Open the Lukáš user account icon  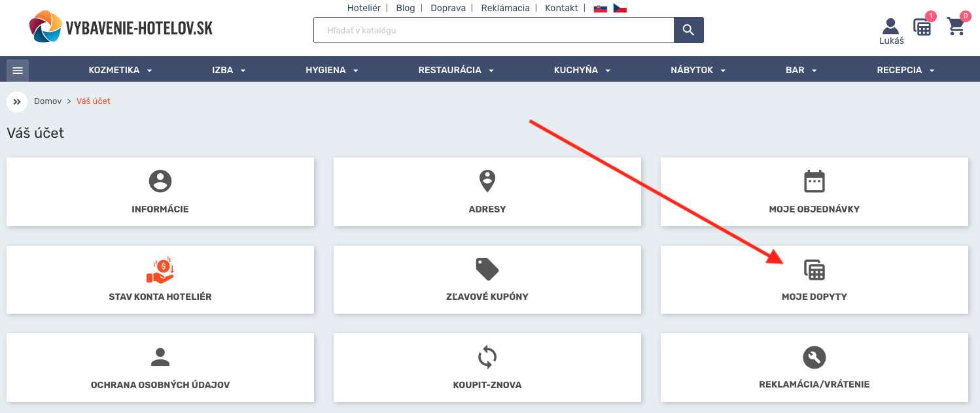click(x=891, y=31)
